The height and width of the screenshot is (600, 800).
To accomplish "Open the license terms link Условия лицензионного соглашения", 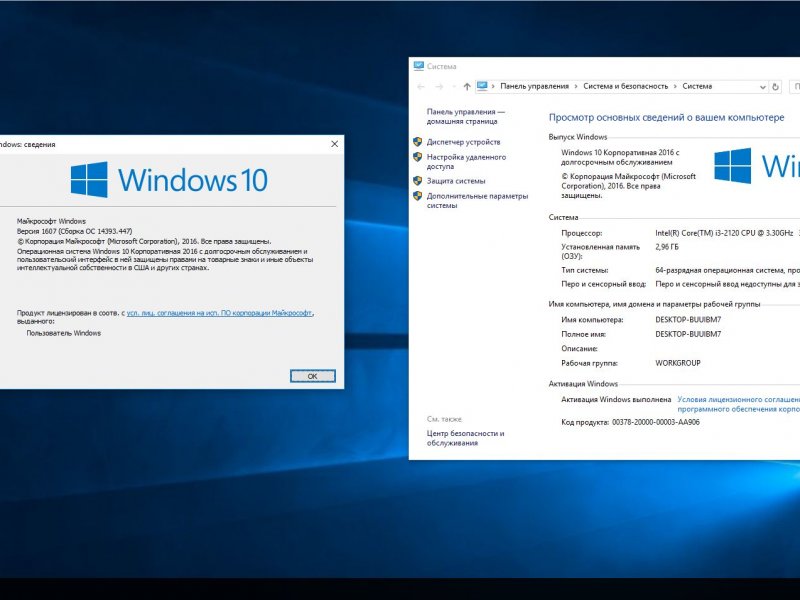I will click(x=738, y=404).
